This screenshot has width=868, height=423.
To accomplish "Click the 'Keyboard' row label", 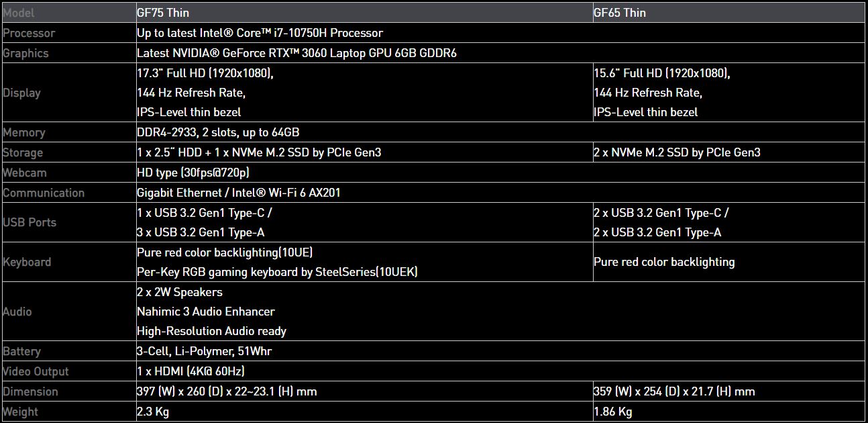I will [x=27, y=262].
